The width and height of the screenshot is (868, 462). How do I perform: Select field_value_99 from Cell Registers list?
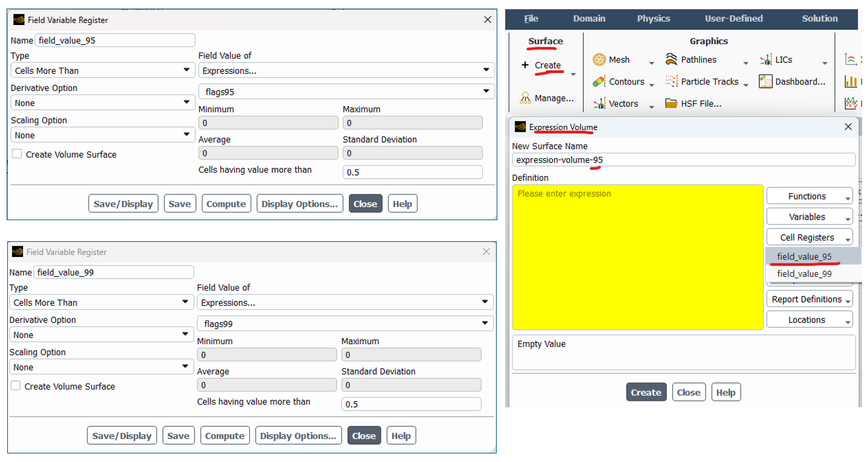[804, 274]
